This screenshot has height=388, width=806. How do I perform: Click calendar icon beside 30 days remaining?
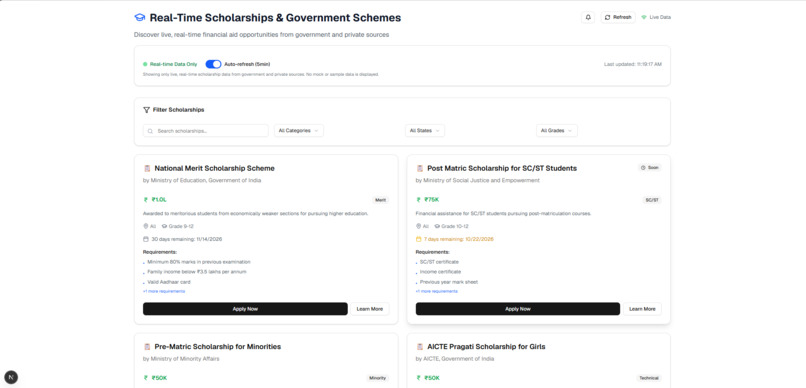(146, 239)
